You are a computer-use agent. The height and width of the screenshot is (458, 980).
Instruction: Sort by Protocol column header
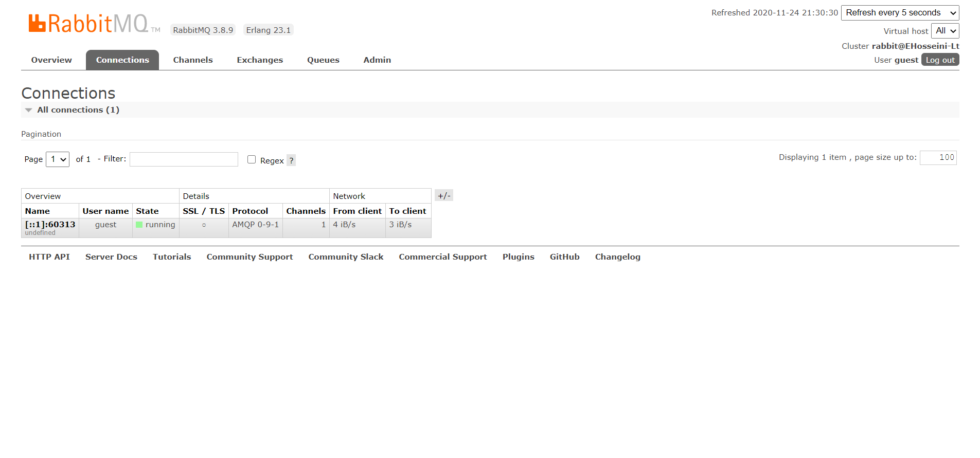click(x=250, y=211)
